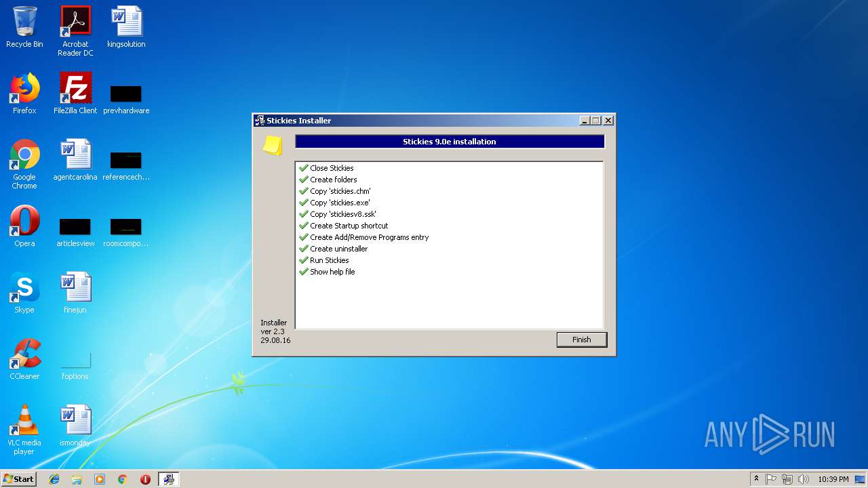This screenshot has width=868, height=488.
Task: Launch Chrome from the taskbar
Action: (x=122, y=479)
